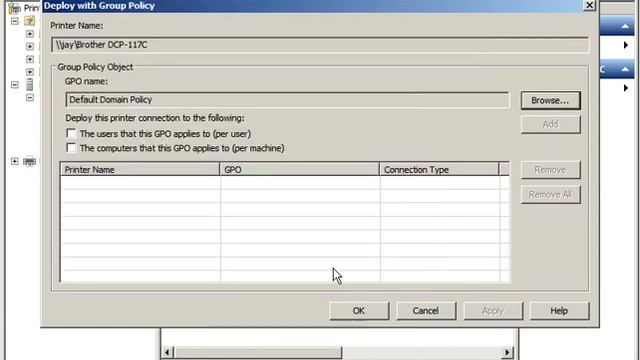The height and width of the screenshot is (360, 640).
Task: Click the Remove All button
Action: (550, 194)
